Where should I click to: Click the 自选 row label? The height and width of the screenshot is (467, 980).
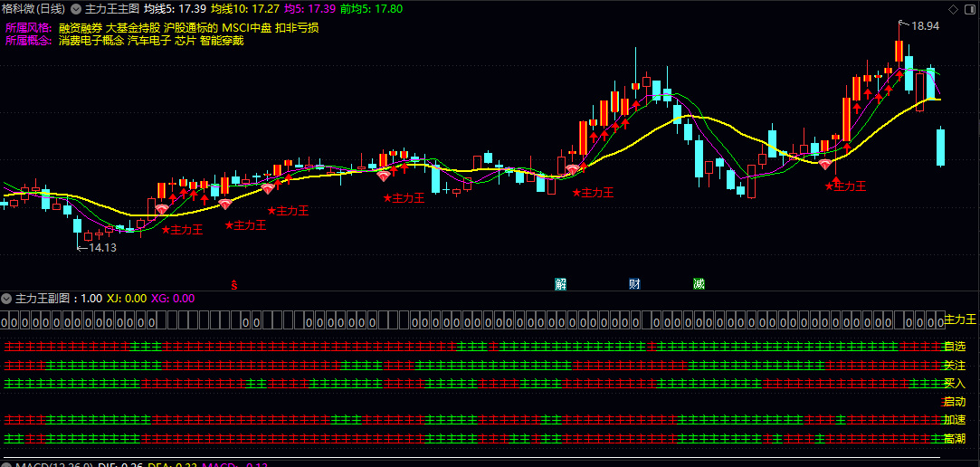[x=955, y=347]
